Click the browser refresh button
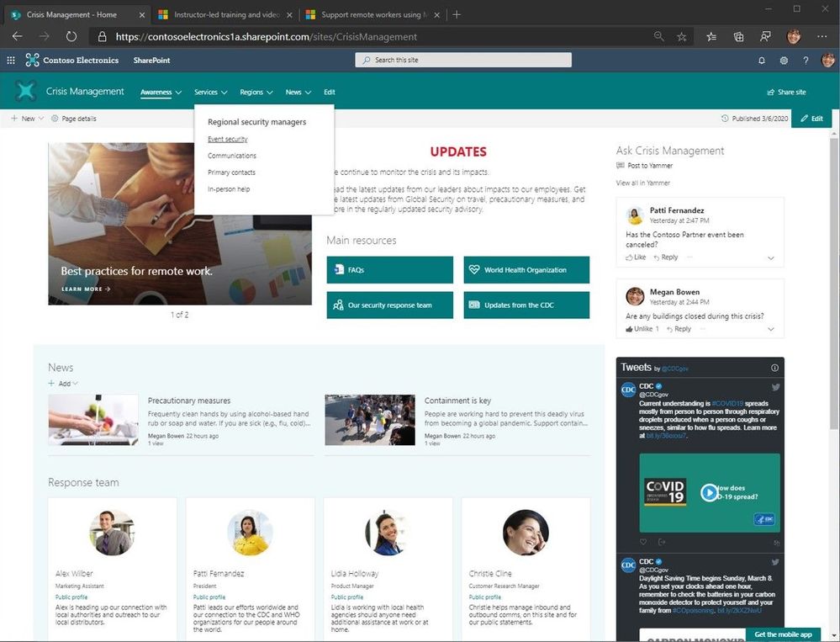 click(71, 37)
